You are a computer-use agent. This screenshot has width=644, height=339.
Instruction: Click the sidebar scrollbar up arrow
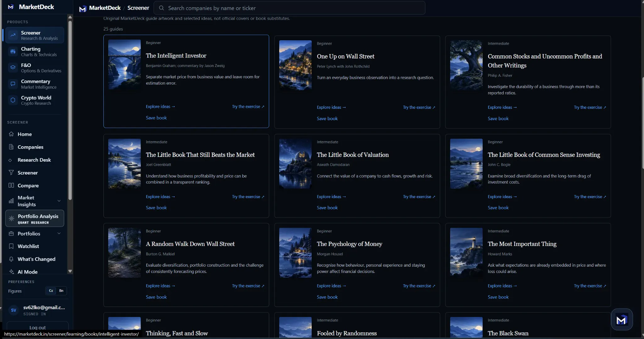[x=70, y=17]
